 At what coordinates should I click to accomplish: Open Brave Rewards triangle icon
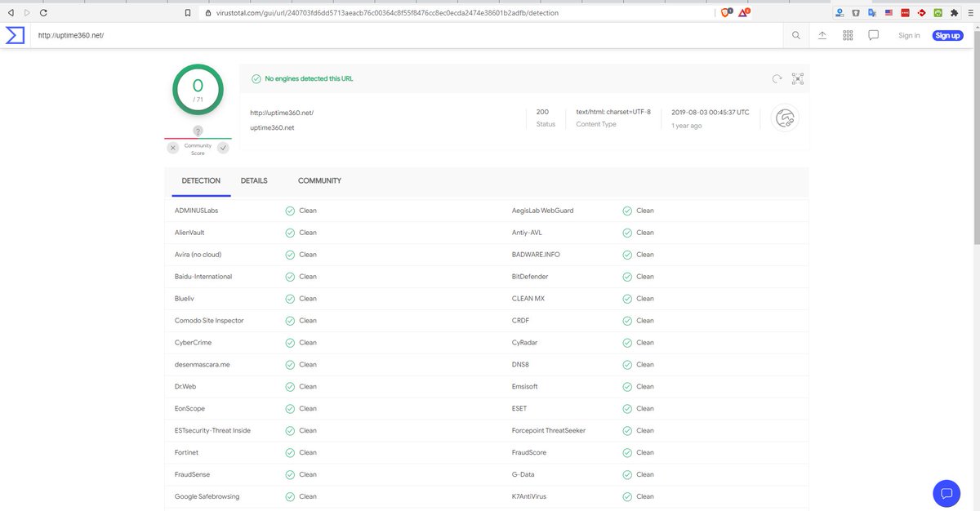click(744, 13)
